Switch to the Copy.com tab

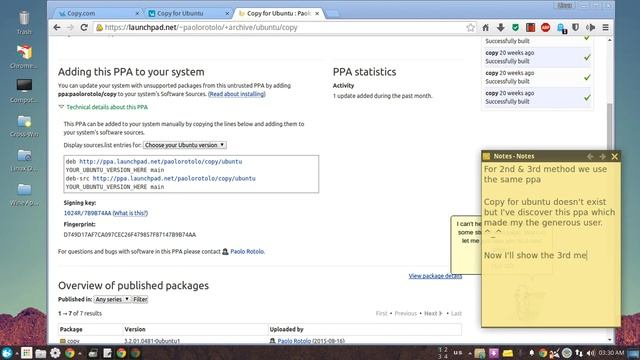click(x=99, y=13)
